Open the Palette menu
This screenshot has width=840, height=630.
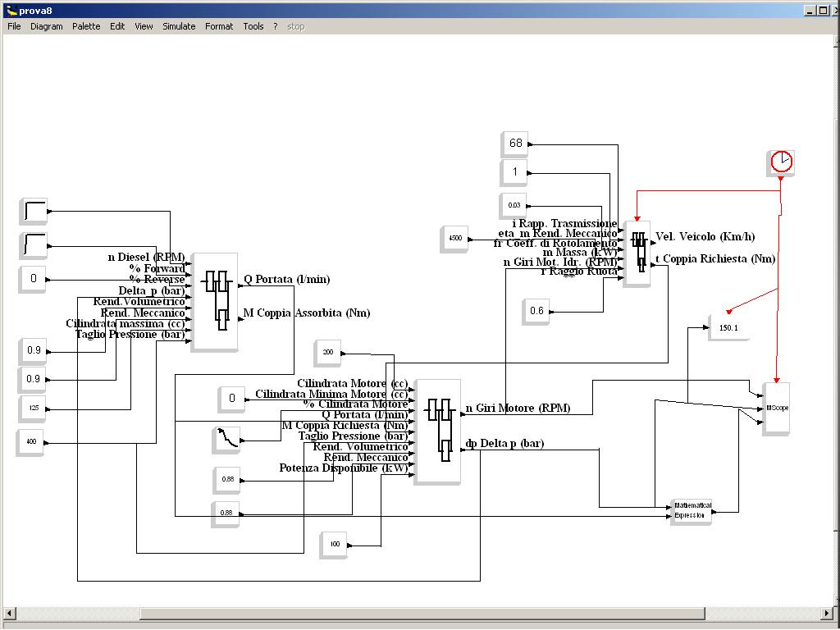(85, 25)
